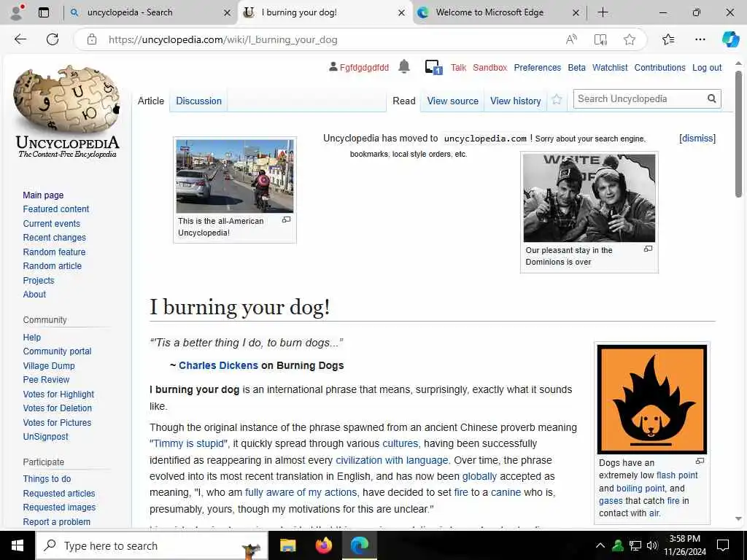Open the wiki notices tray icon

pos(433,67)
